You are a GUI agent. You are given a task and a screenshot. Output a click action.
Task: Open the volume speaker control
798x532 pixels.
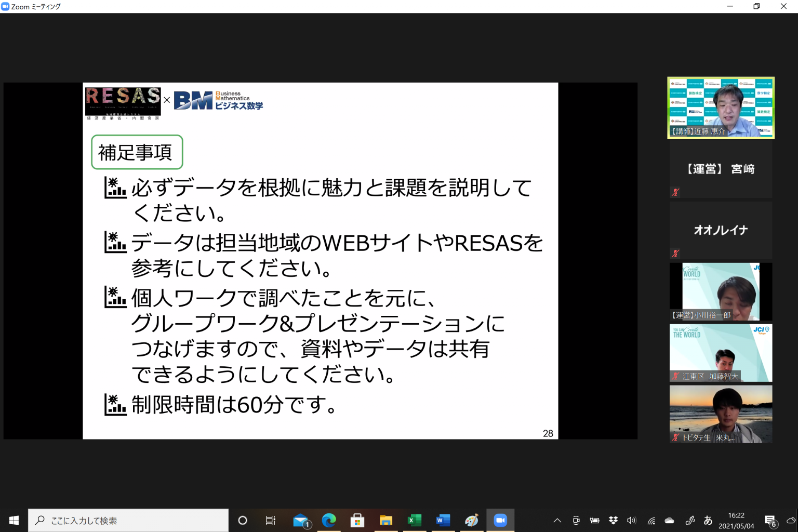pyautogui.click(x=631, y=520)
